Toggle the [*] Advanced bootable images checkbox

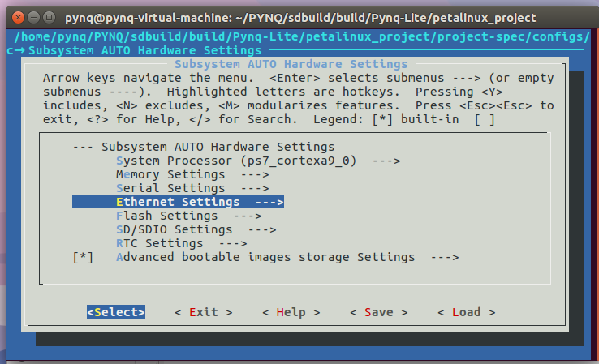(x=83, y=257)
